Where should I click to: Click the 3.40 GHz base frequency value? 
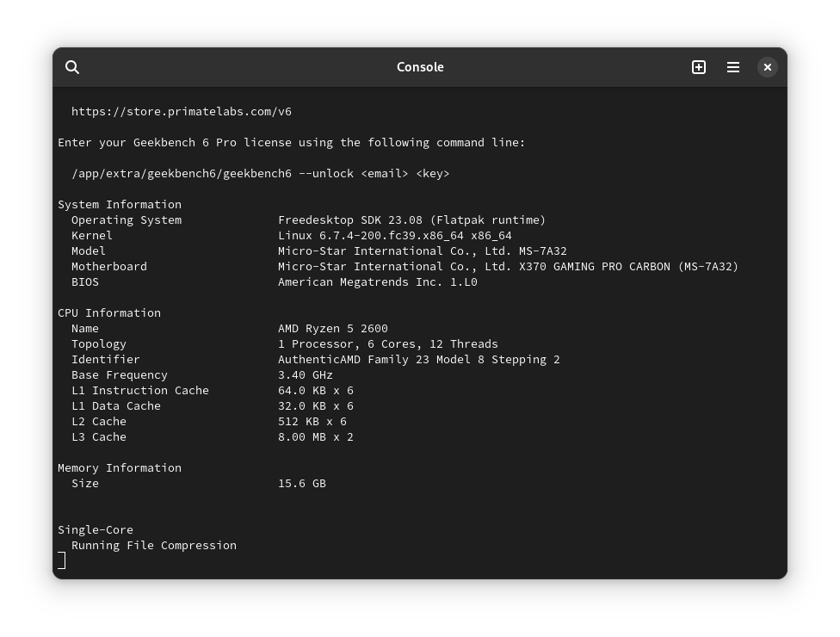[305, 375]
